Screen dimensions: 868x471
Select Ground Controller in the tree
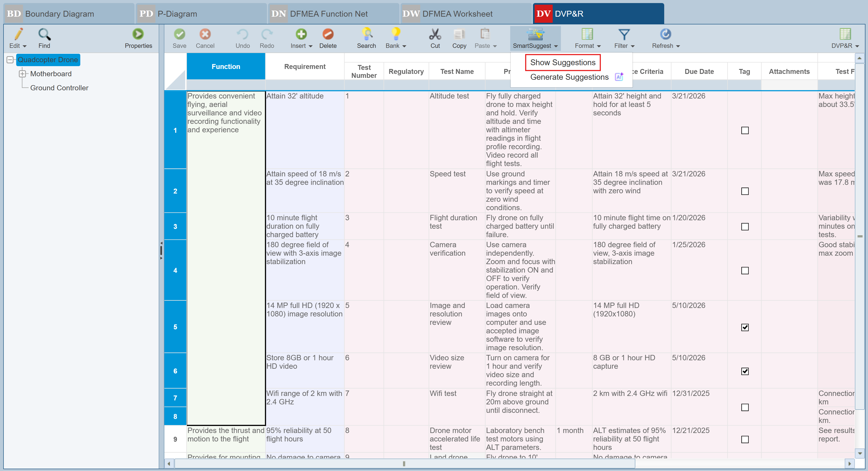point(59,88)
